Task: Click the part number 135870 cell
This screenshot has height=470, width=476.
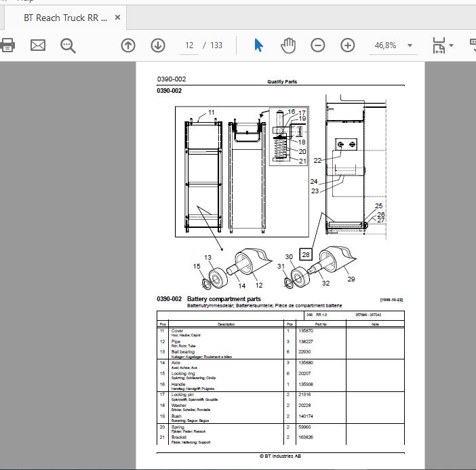Action: point(306,331)
